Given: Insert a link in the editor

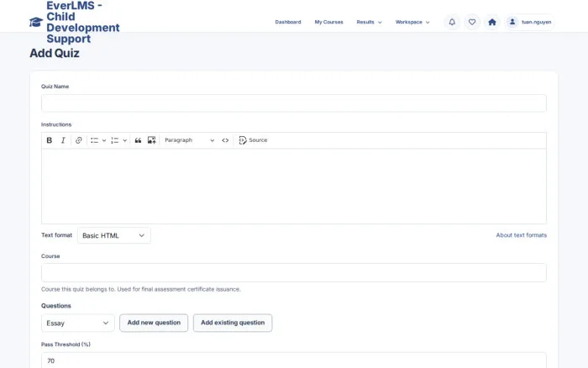Looking at the screenshot, I should click(78, 140).
